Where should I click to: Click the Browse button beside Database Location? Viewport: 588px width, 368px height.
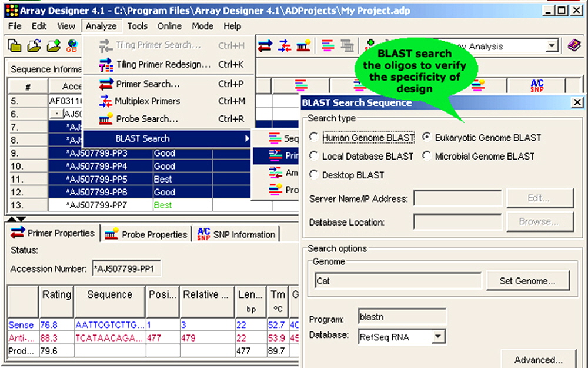click(540, 221)
